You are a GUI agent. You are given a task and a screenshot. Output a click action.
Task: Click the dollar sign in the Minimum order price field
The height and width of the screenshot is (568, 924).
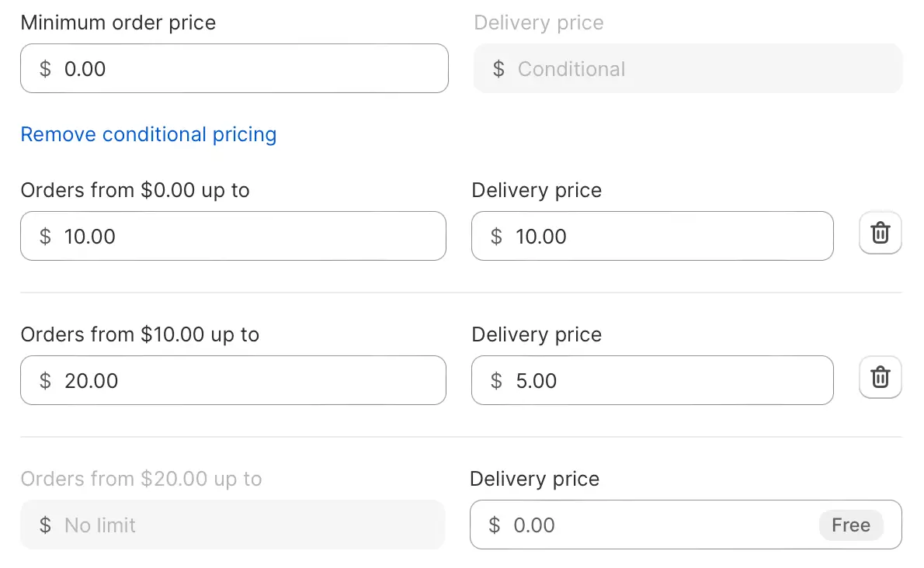click(45, 69)
